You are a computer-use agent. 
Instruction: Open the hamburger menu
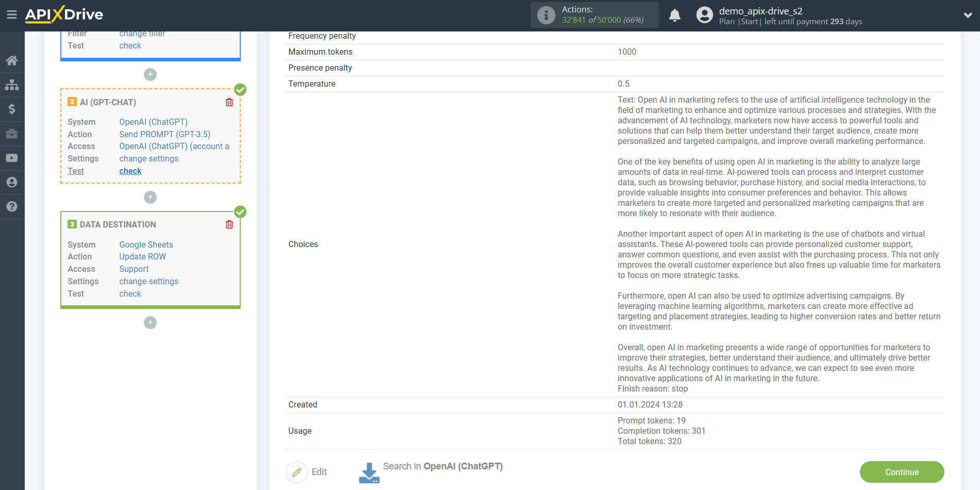pyautogui.click(x=12, y=14)
